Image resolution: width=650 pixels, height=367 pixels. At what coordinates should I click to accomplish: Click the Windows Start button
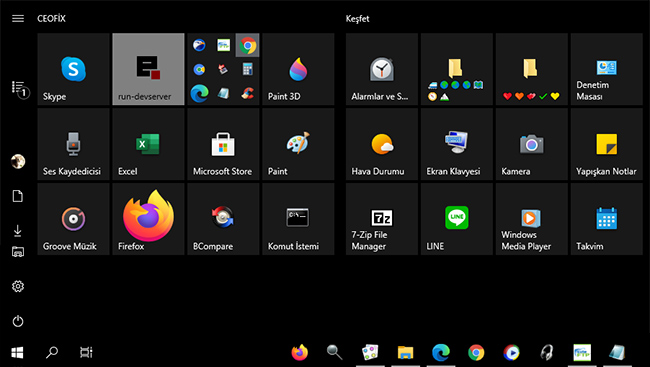[17, 352]
